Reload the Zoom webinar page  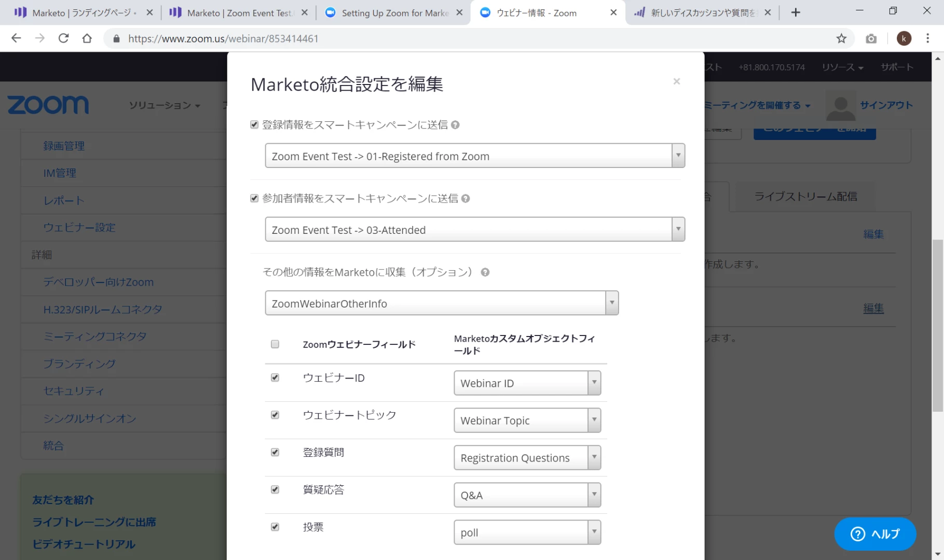click(63, 38)
